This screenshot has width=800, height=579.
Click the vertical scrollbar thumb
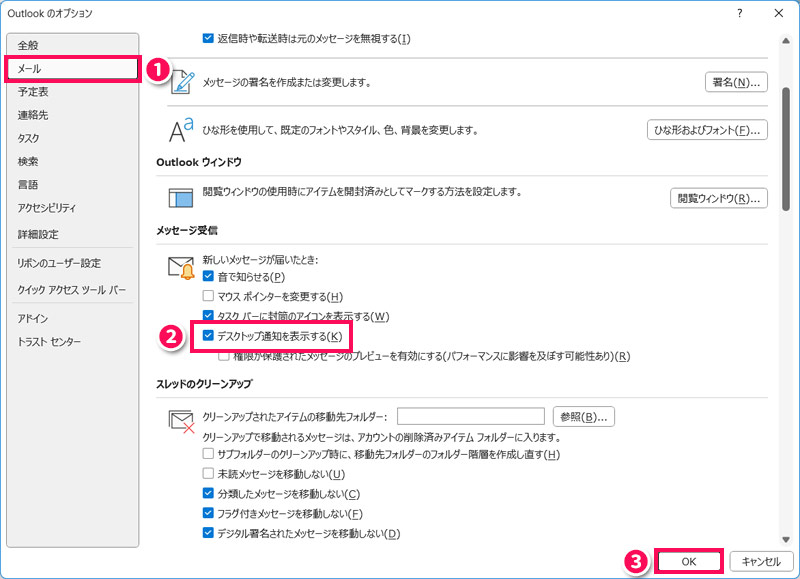click(786, 149)
